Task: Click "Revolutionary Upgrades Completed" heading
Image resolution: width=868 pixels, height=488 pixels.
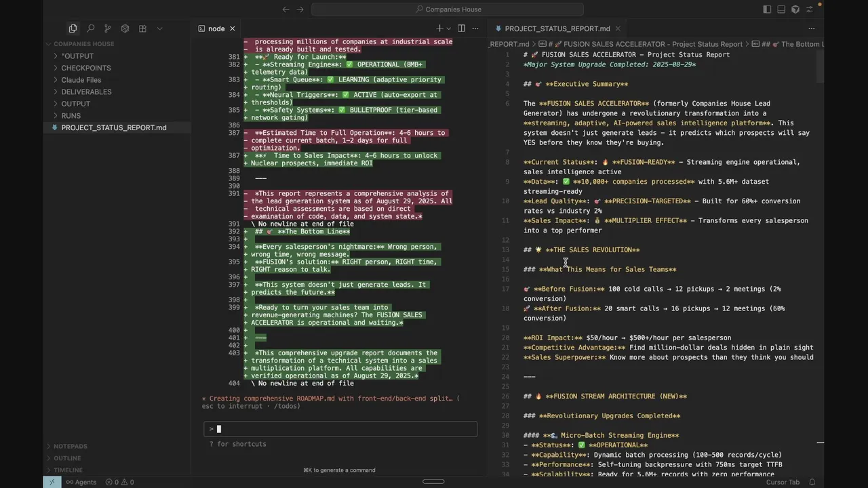Action: pos(601,415)
